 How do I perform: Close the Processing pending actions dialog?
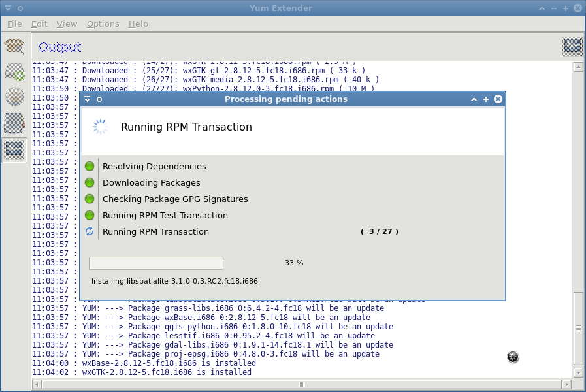(x=498, y=99)
